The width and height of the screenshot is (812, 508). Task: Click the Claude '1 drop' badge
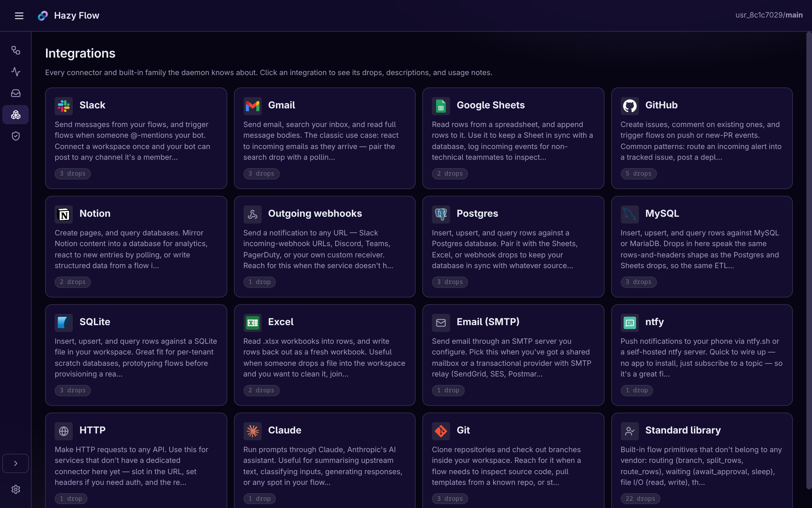coord(259,499)
